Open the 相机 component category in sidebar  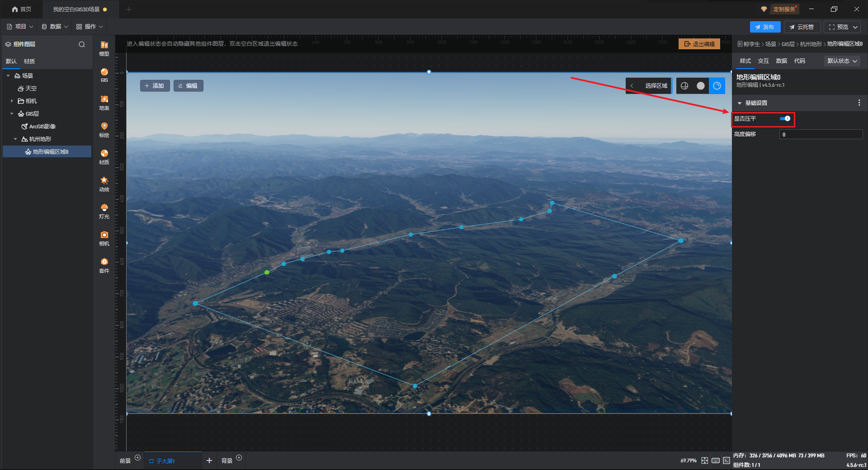pyautogui.click(x=104, y=238)
